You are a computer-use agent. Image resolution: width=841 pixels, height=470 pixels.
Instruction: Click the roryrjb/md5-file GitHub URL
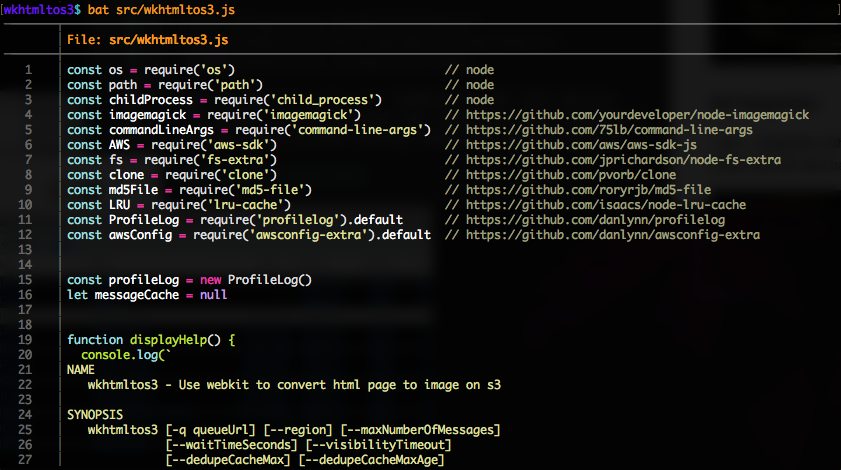588,190
